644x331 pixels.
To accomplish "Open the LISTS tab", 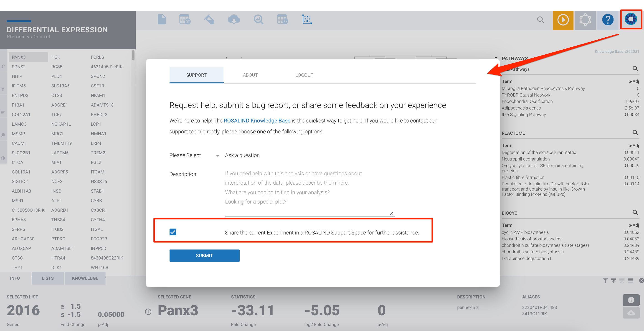I will coord(48,278).
